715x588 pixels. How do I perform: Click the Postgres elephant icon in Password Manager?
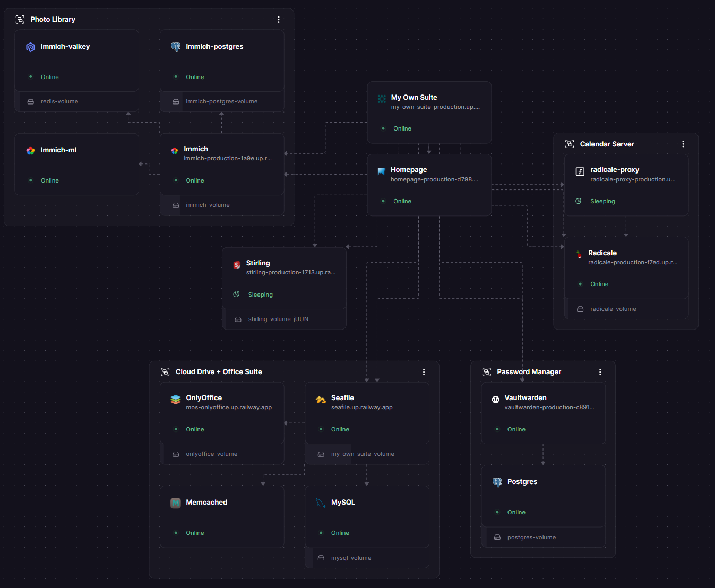coord(497,482)
